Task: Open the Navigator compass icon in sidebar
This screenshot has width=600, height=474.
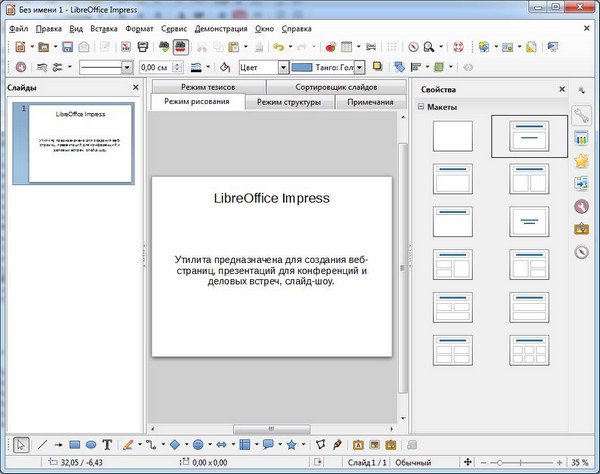Action: 581,251
